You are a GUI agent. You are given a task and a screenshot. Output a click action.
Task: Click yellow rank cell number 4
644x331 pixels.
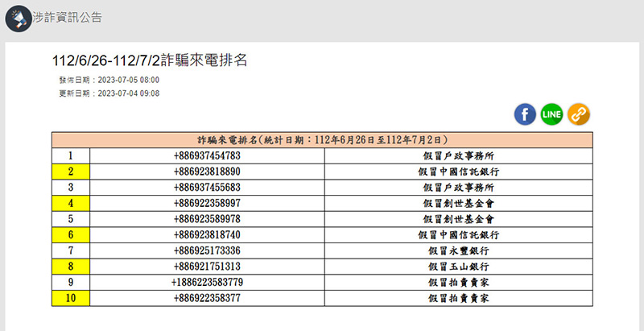pos(71,203)
